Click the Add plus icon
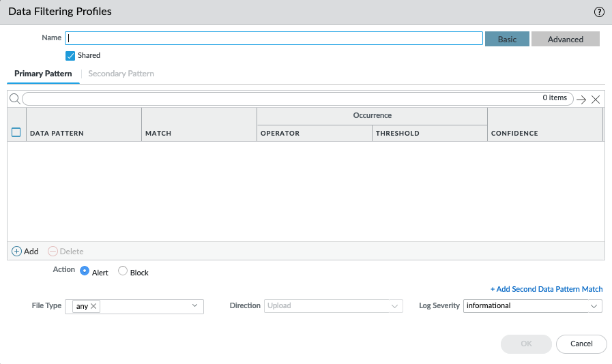The image size is (612, 364). click(x=17, y=252)
